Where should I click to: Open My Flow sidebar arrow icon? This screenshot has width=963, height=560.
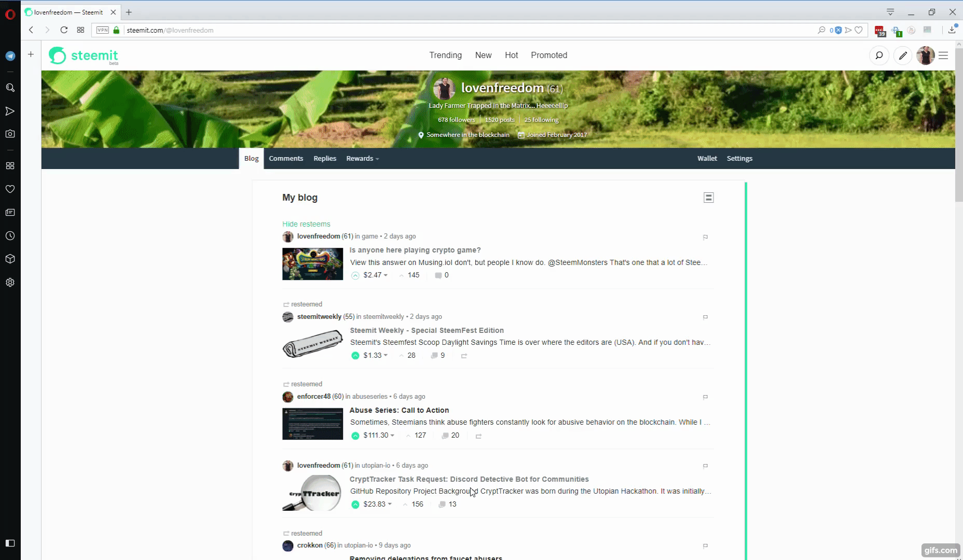(x=10, y=111)
